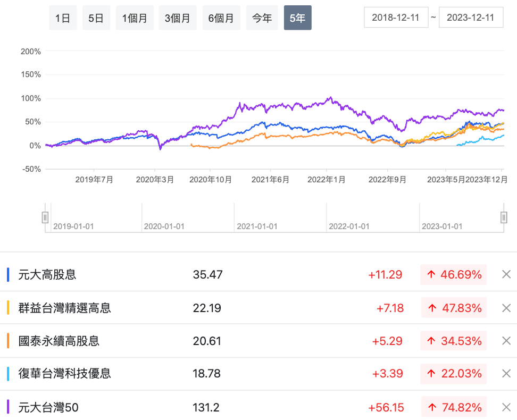Click the 2022年1月 x-axis label
This screenshot has width=517, height=420.
coord(327,180)
